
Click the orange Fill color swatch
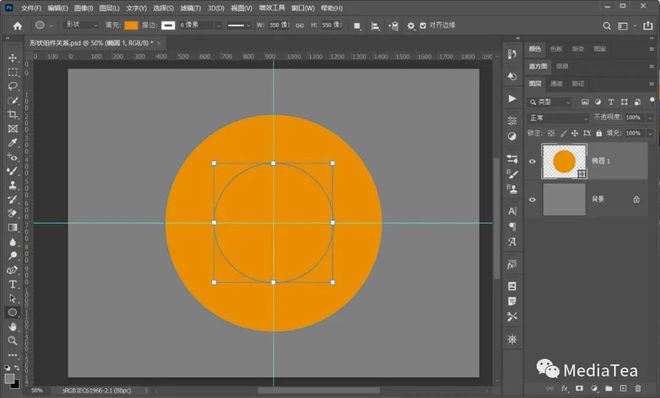[x=131, y=25]
